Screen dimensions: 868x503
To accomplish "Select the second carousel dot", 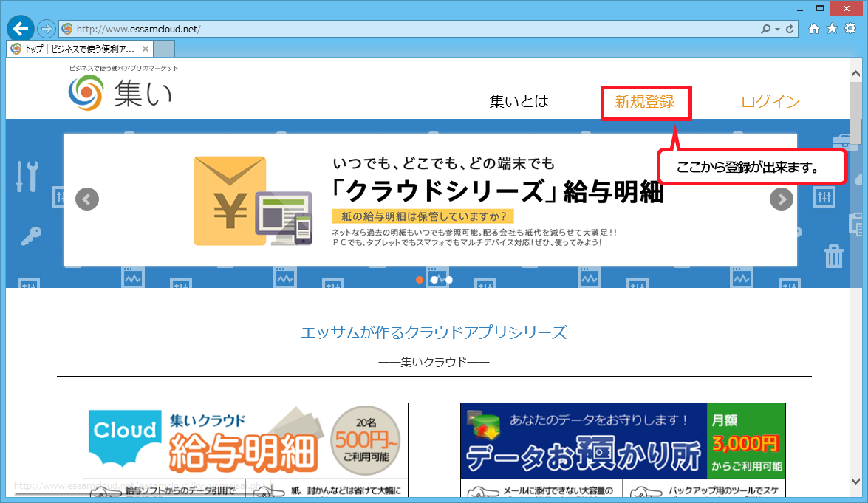I will click(x=434, y=280).
